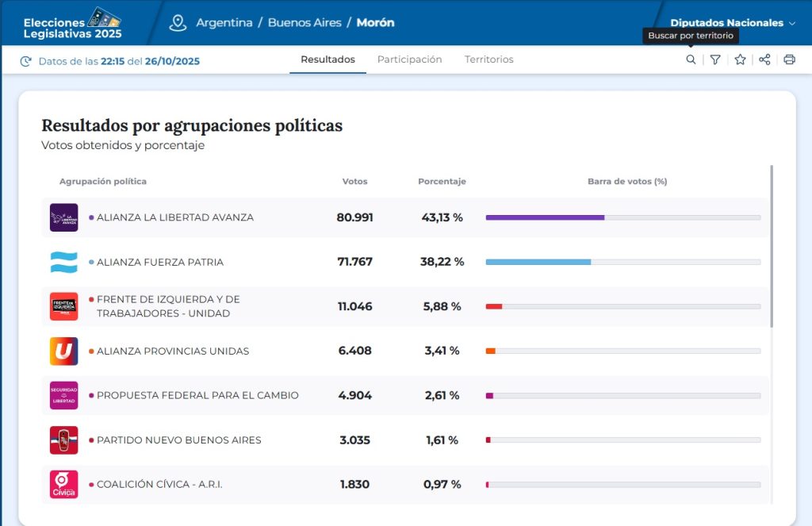Click the Elecciones Legislativas 2025 logo
The height and width of the screenshot is (526, 812).
pos(73,23)
